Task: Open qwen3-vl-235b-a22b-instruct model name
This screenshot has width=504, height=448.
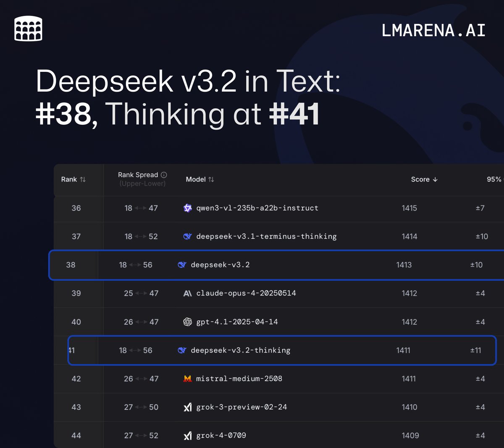Action: 257,208
